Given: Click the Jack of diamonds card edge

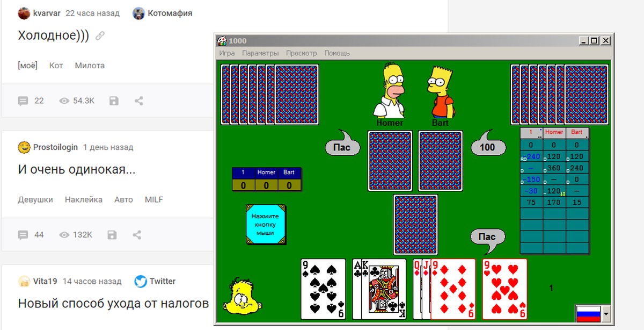Looking at the screenshot, I should point(426,289).
